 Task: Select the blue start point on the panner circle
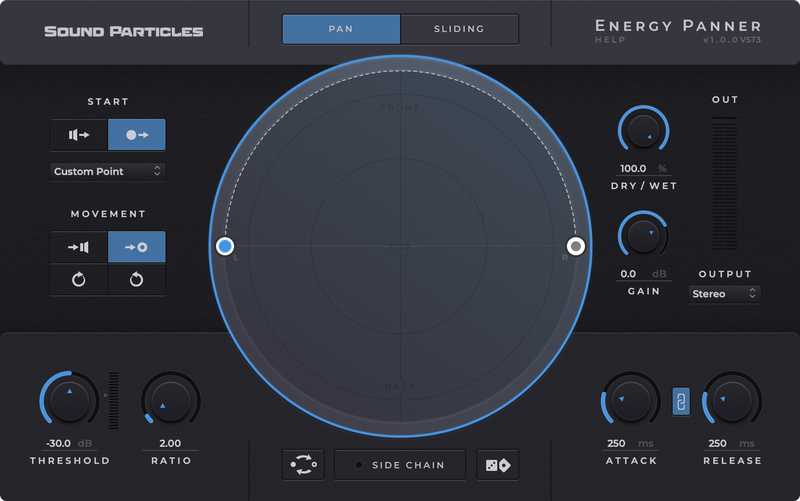click(x=225, y=246)
